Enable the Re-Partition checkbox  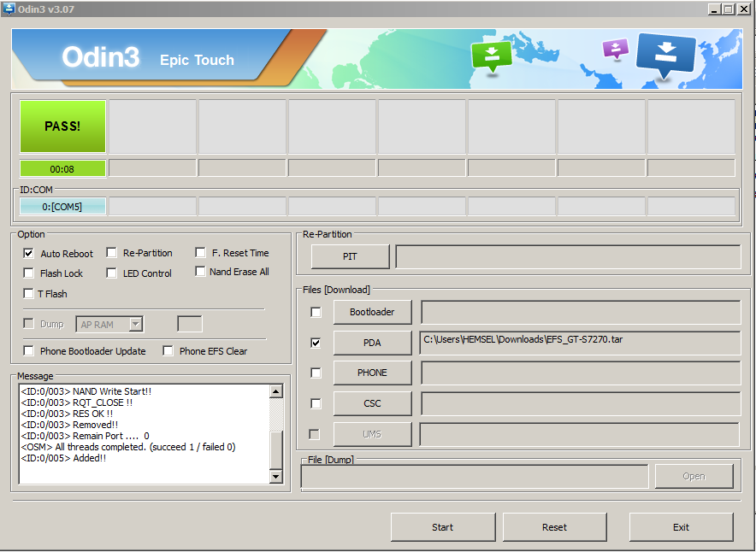pos(111,252)
